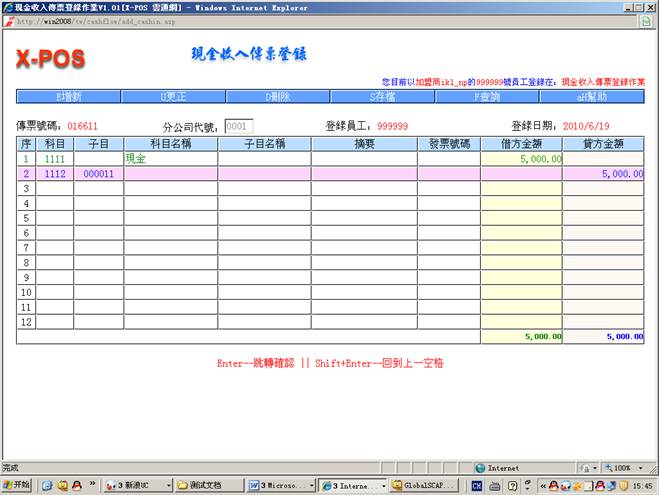Click the X-POS logo
Viewport: 659px width, 495px height.
pyautogui.click(x=50, y=60)
